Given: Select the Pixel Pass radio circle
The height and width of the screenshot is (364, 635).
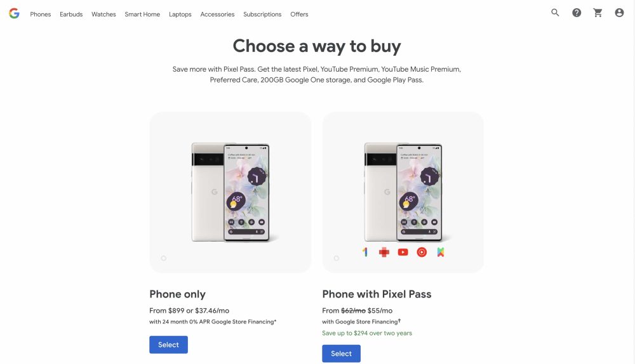Looking at the screenshot, I should [x=336, y=258].
